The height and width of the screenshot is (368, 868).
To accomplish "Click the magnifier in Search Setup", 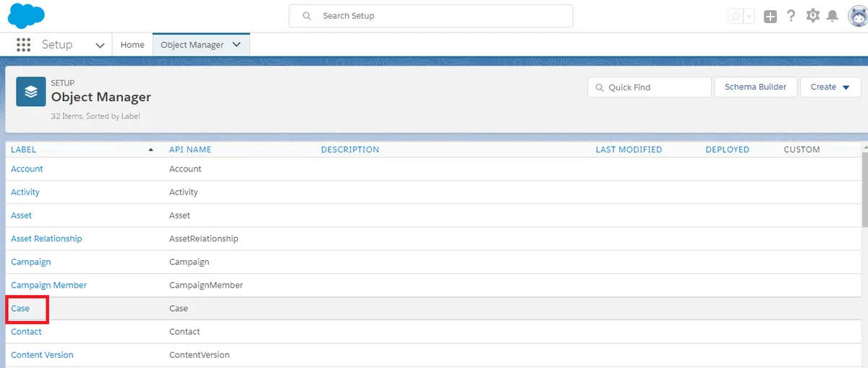I will pos(307,16).
